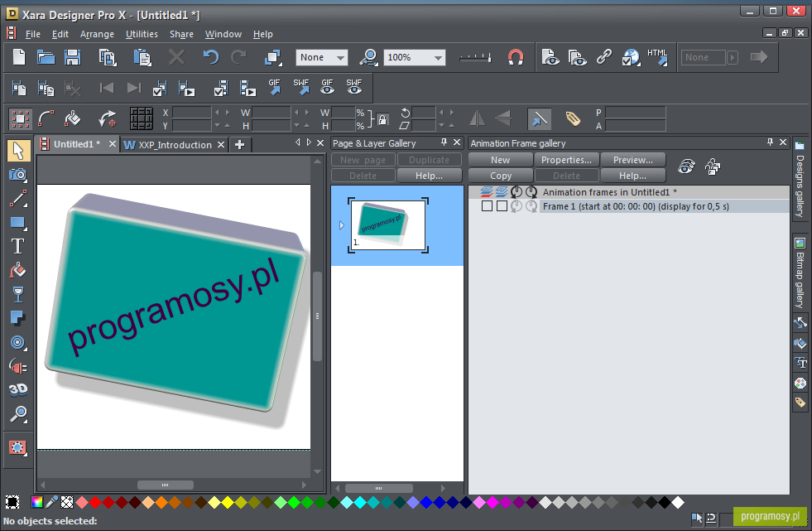Preview GIF animation with eye icon

[327, 88]
